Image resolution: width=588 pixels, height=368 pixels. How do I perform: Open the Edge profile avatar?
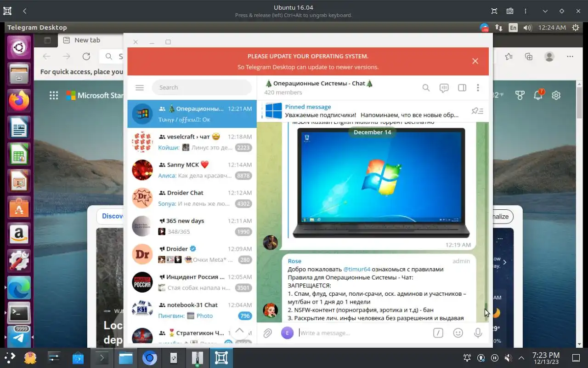point(549,56)
